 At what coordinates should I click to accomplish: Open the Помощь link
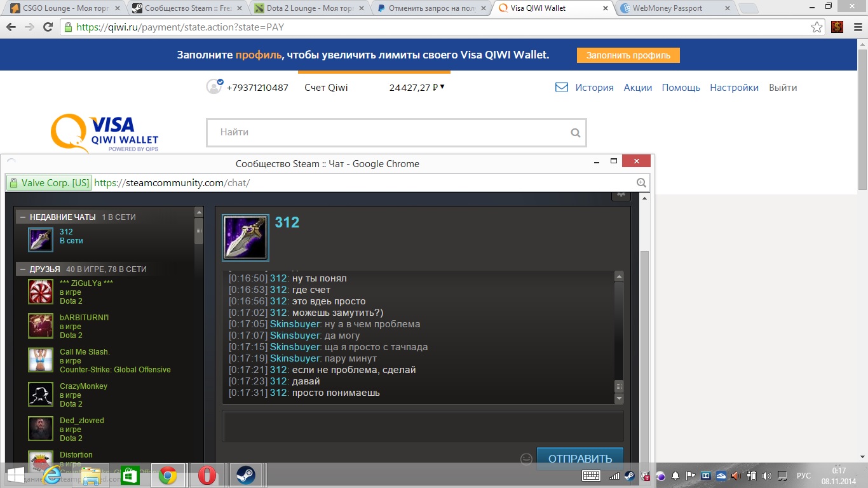point(681,88)
